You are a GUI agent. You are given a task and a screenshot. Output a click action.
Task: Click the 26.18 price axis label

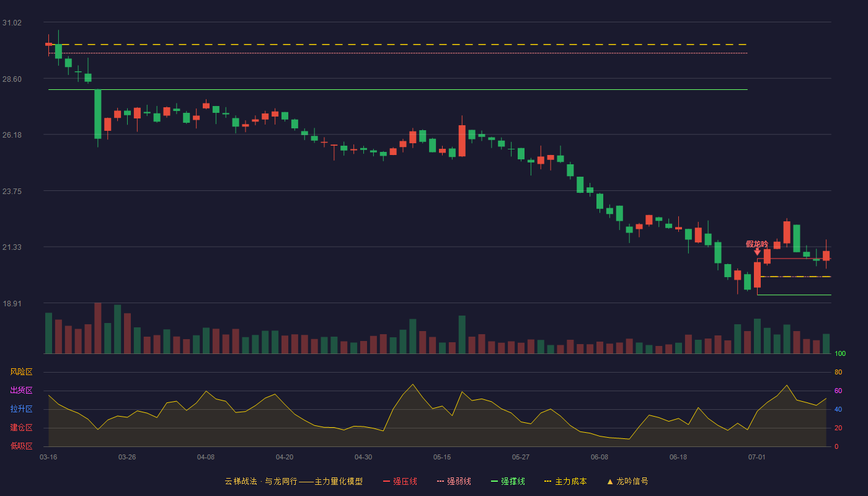12,135
